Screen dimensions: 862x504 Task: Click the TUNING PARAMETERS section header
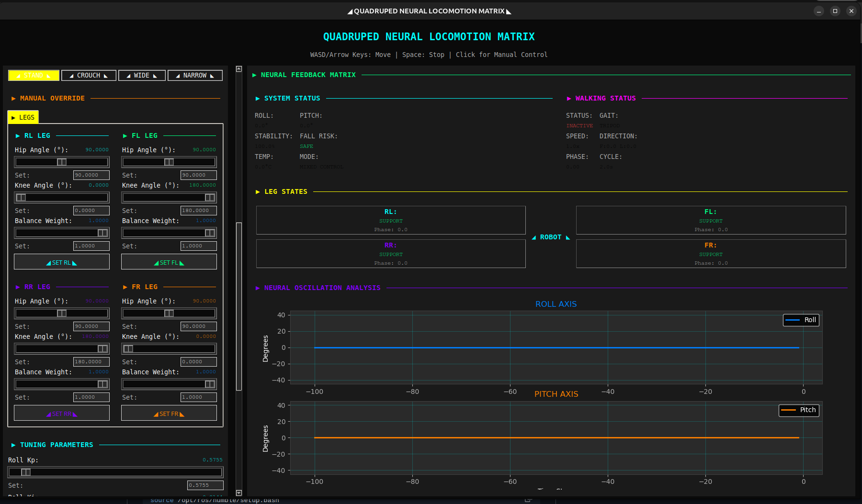tap(57, 445)
